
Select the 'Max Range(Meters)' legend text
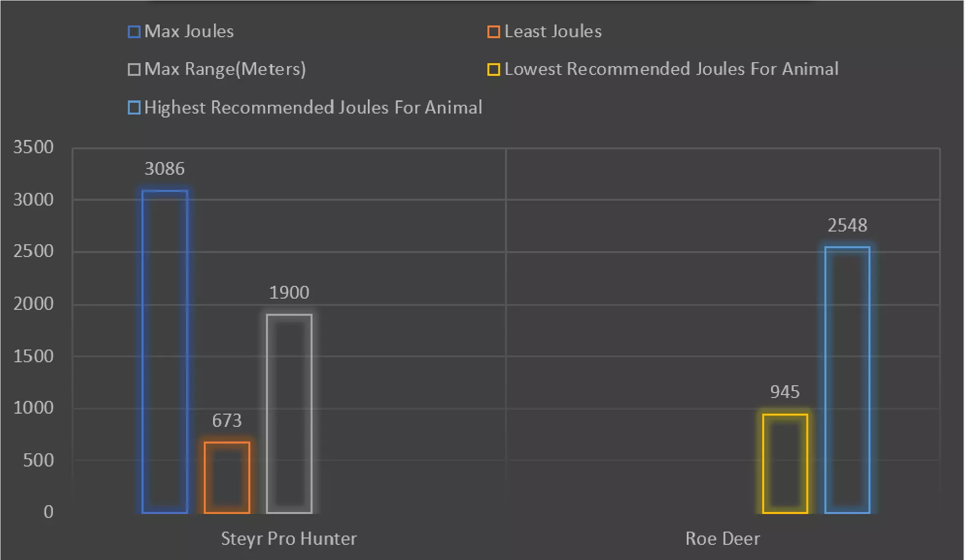pos(225,70)
